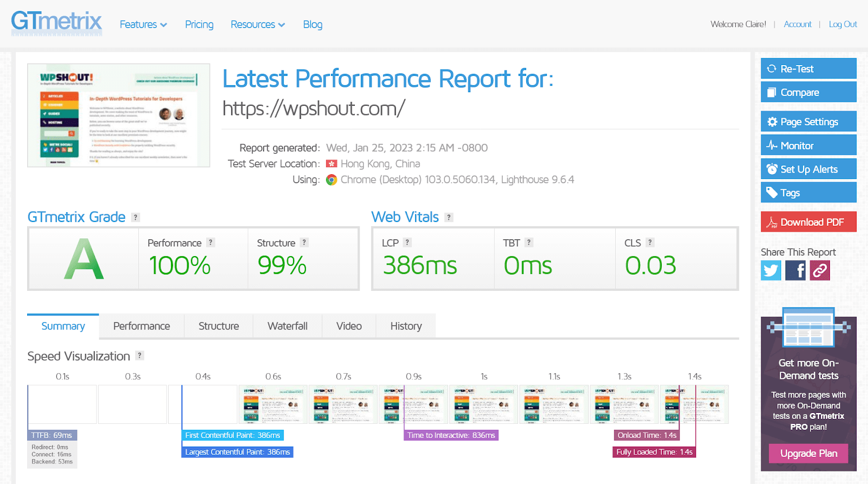This screenshot has height=484, width=868.
Task: Click the Compare button
Action: click(808, 92)
